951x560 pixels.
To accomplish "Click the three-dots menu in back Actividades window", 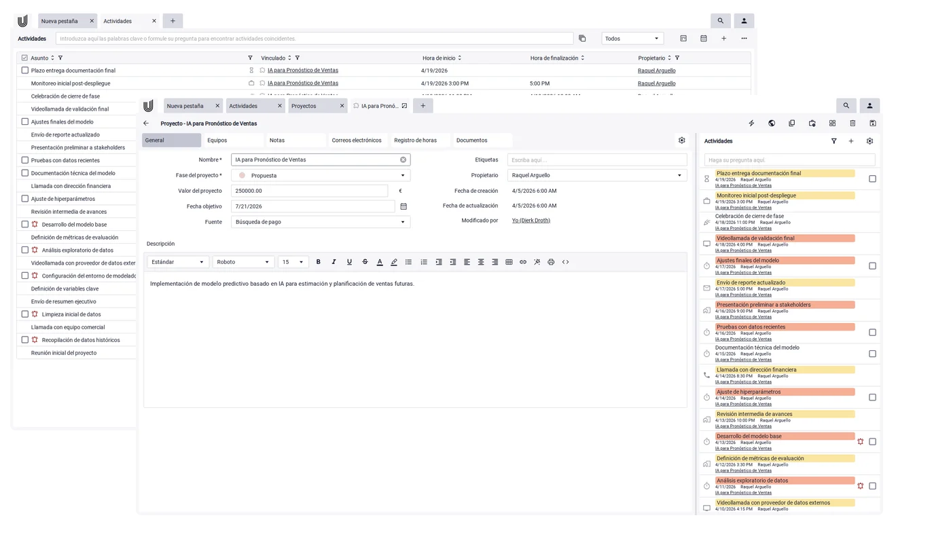I will pos(744,39).
